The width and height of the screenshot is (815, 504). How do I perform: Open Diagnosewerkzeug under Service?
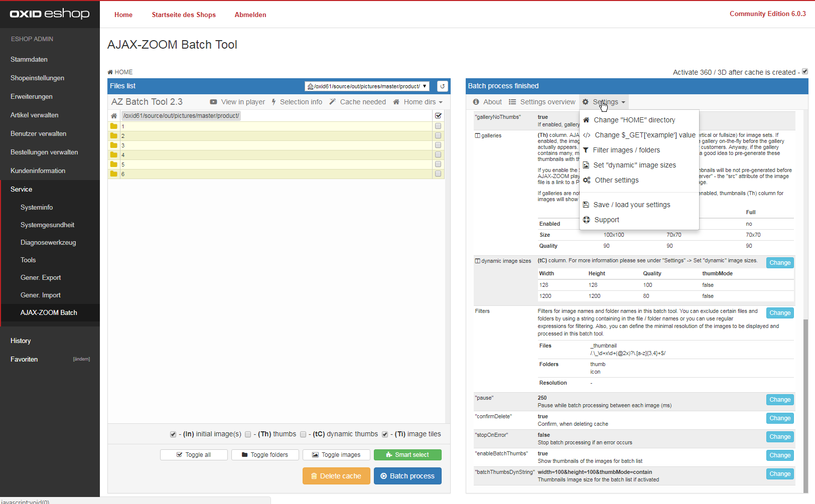(48, 242)
